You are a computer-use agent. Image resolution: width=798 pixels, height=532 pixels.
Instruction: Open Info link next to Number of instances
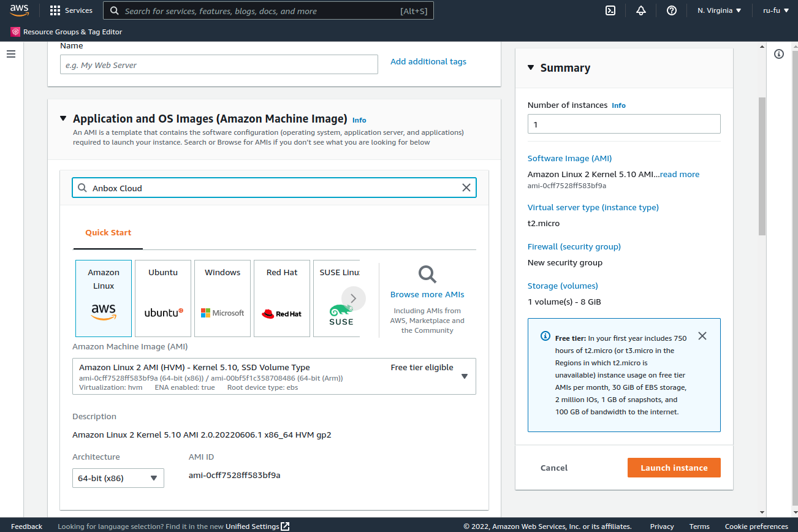pyautogui.click(x=618, y=105)
